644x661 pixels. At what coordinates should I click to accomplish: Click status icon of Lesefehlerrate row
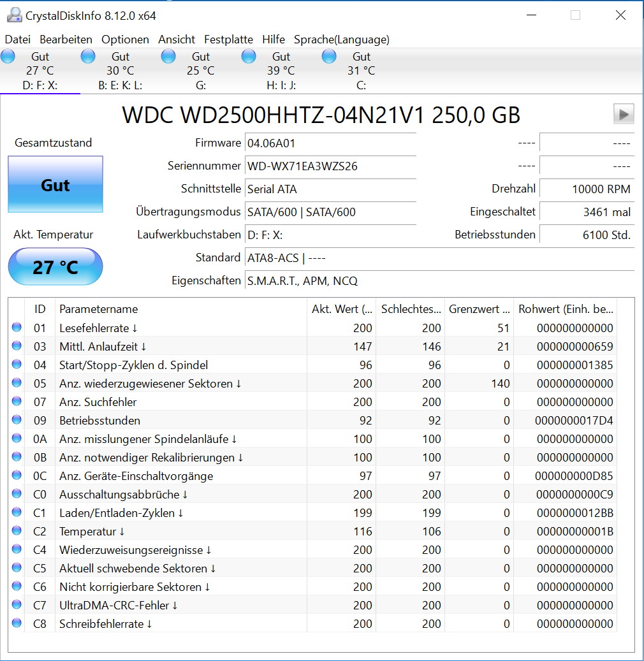click(17, 327)
